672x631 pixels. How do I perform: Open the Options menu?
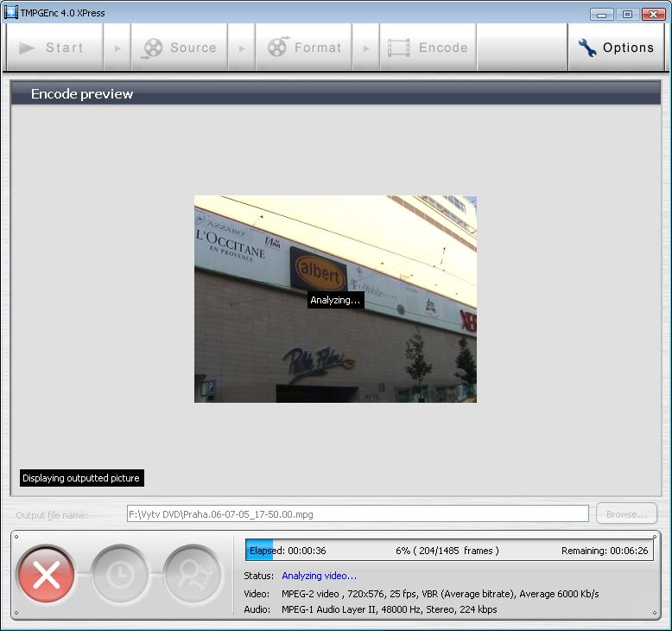(616, 48)
